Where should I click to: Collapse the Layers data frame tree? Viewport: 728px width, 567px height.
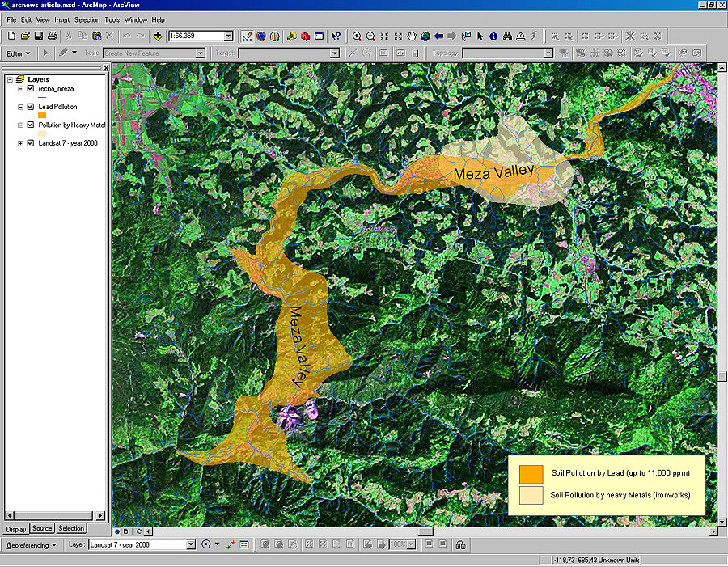pos(10,79)
